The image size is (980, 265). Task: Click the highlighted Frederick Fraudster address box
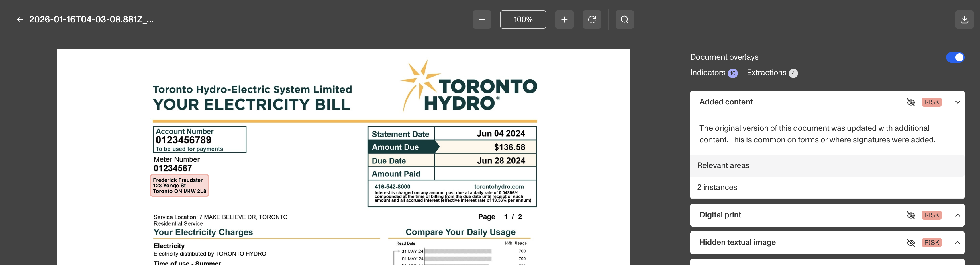pos(180,186)
